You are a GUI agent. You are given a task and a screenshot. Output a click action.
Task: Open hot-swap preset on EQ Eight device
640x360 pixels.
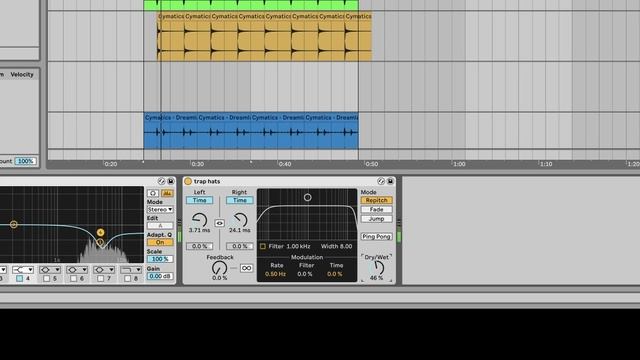pyautogui.click(x=161, y=181)
